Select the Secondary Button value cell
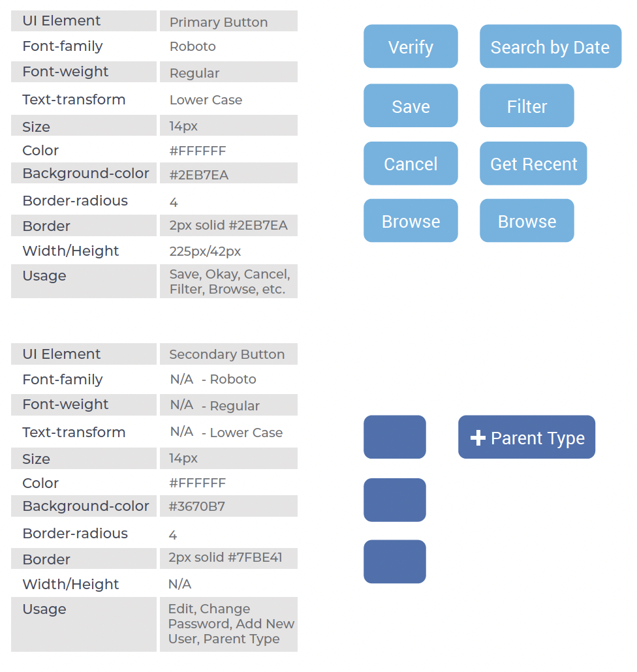 (228, 354)
